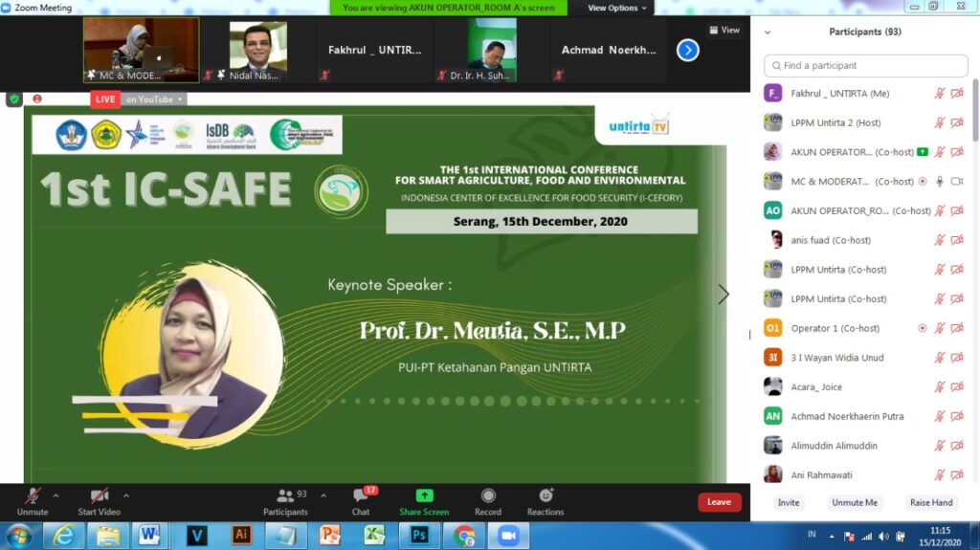Click the participants list scrollbar
Image resolution: width=980 pixels, height=550 pixels.
coord(975,109)
